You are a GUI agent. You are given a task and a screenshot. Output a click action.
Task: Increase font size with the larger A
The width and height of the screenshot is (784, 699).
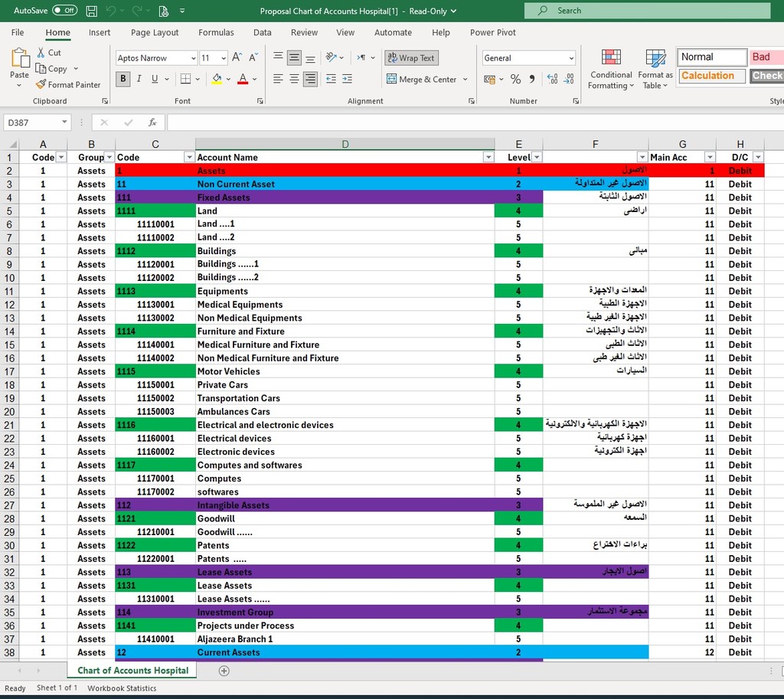pos(237,57)
